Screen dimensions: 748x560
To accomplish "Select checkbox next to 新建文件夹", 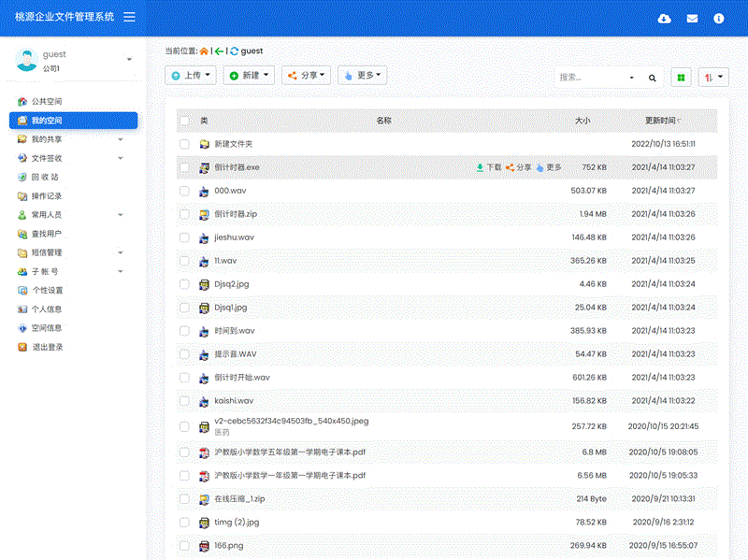I will [184, 144].
